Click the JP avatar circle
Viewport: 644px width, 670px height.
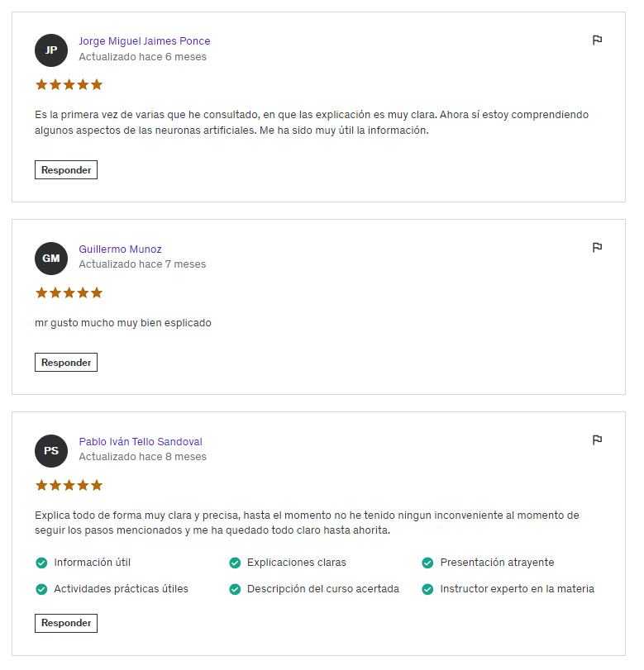tap(51, 50)
